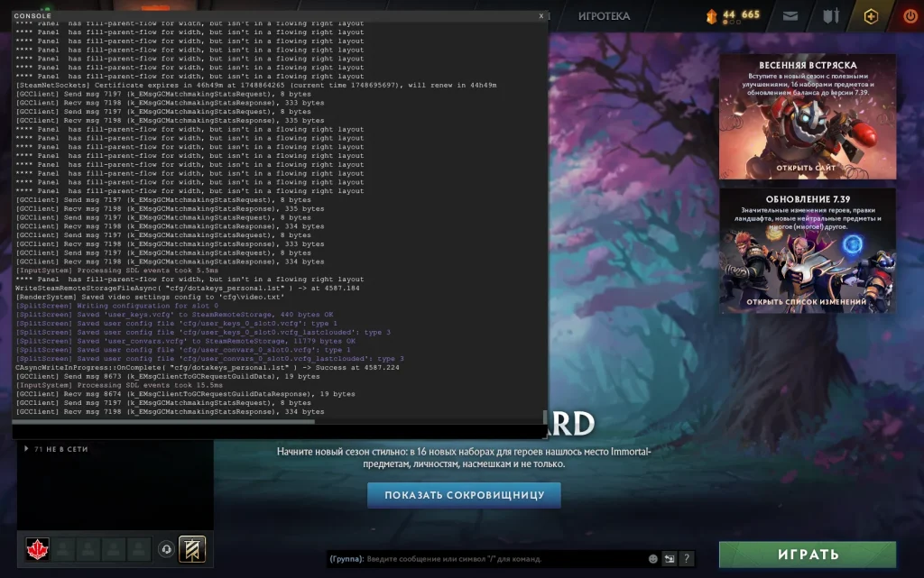Click the '[SteamNetSockets] Certificate expires' console line
This screenshot has width=924, height=578.
[x=255, y=86]
